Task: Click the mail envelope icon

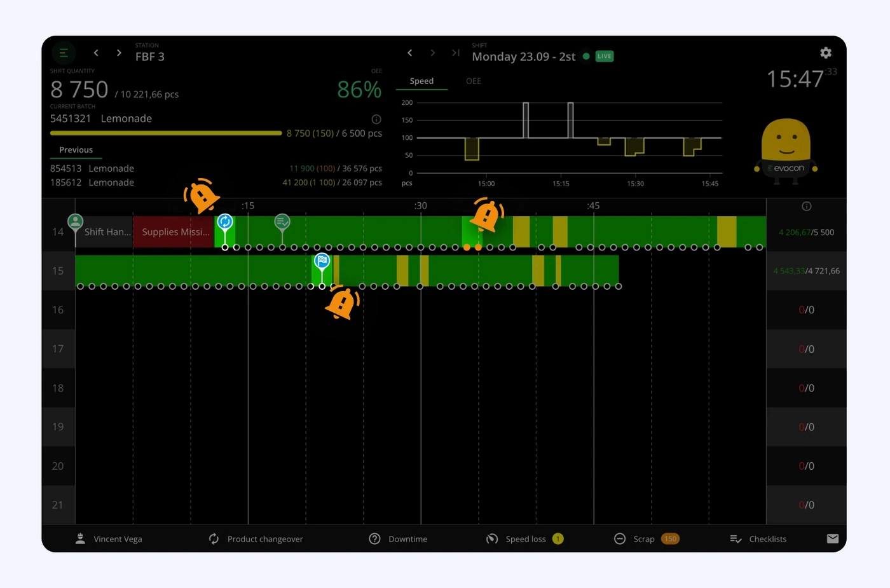Action: pos(833,539)
